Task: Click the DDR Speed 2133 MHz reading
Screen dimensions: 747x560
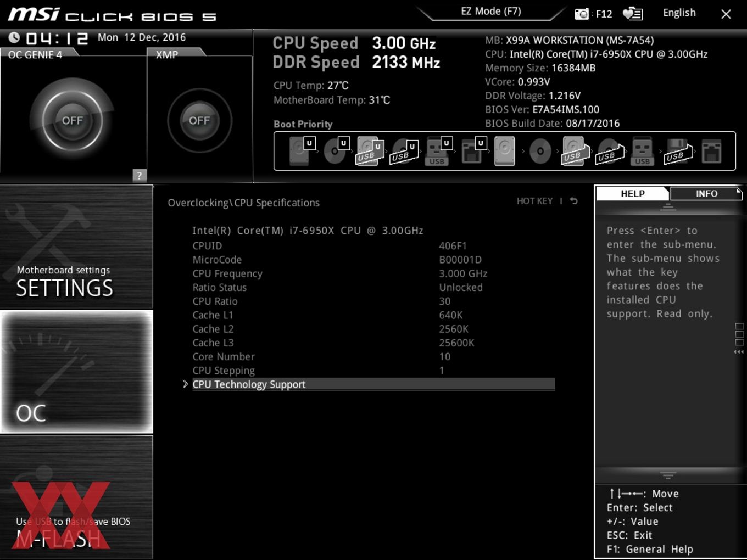Action: tap(356, 62)
